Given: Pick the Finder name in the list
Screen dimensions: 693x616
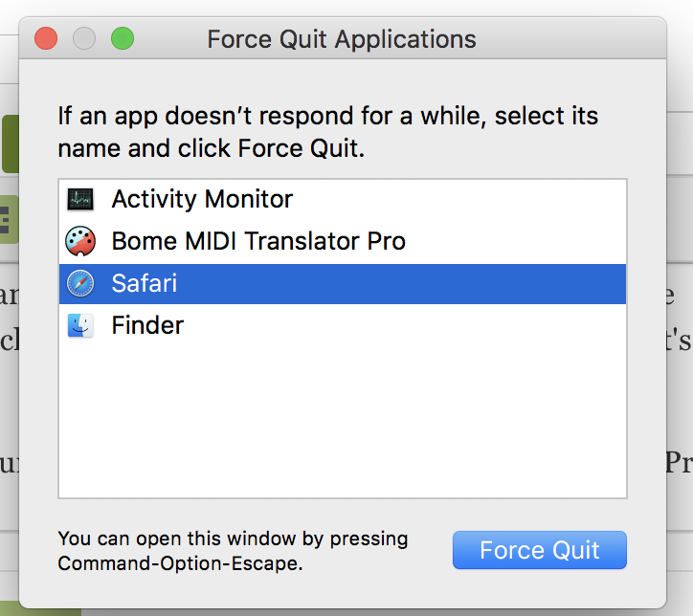Looking at the screenshot, I should [x=147, y=326].
